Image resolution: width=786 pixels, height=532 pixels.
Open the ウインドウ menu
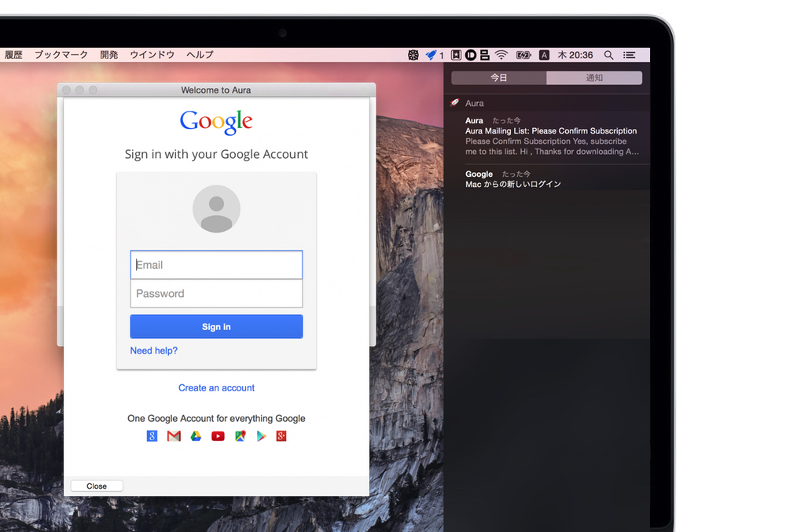click(x=152, y=54)
